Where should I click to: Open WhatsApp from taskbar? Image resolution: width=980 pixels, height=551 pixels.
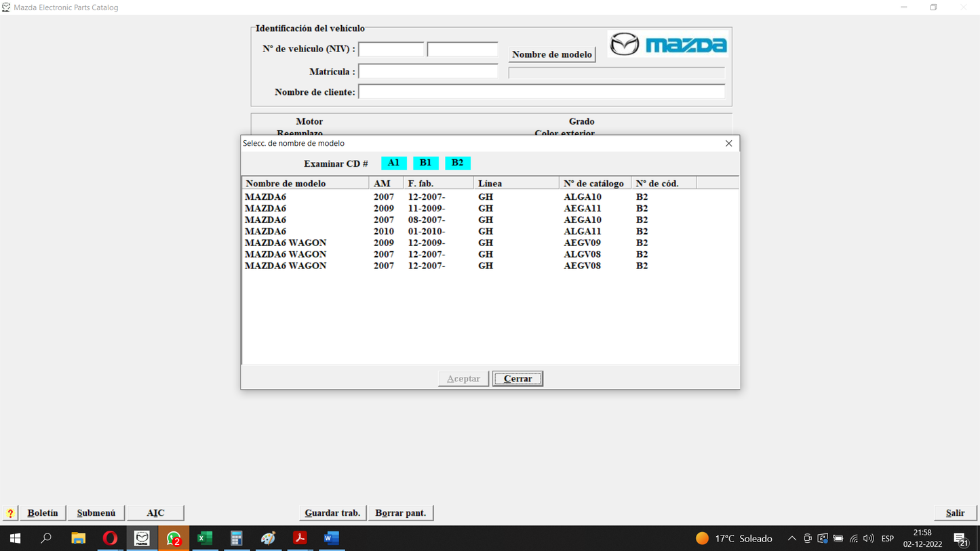pos(174,538)
